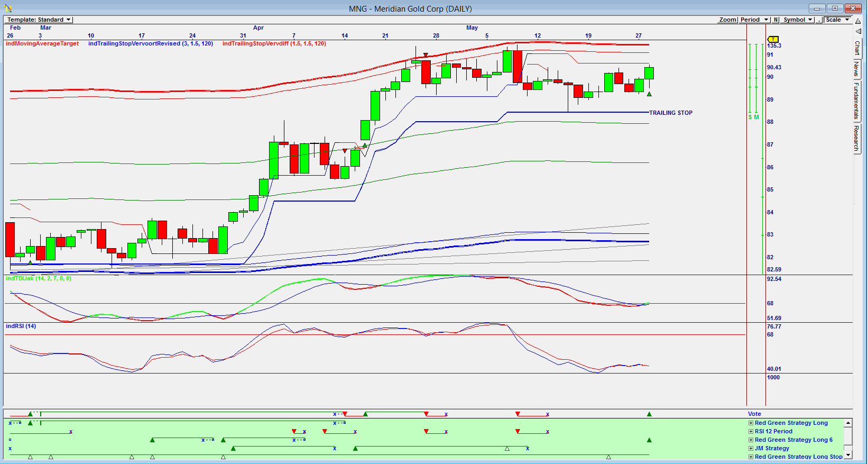Expand Red Green Strategy Long 6 node

click(751, 440)
